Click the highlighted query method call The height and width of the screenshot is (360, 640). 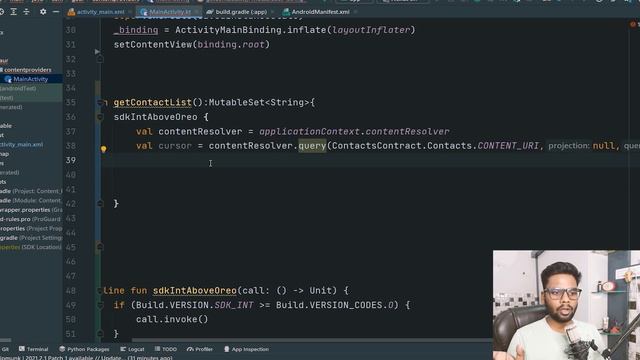pyautogui.click(x=312, y=146)
